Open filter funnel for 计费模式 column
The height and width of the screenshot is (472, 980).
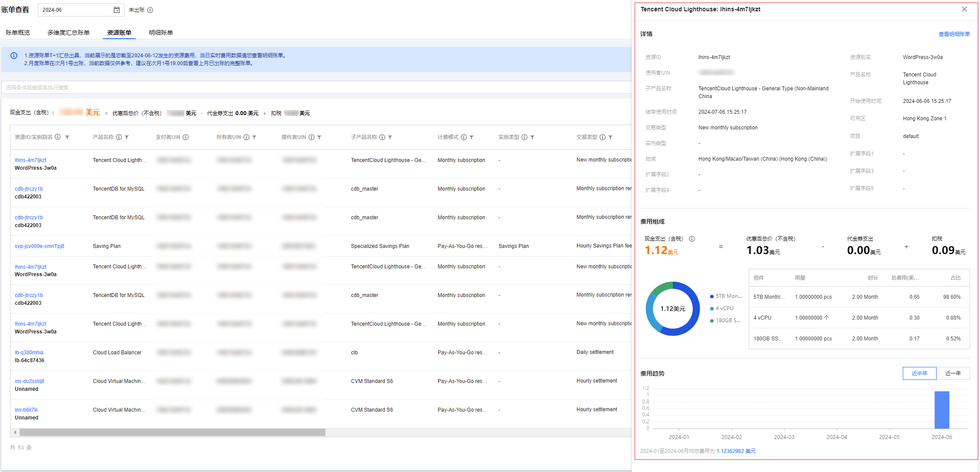472,137
